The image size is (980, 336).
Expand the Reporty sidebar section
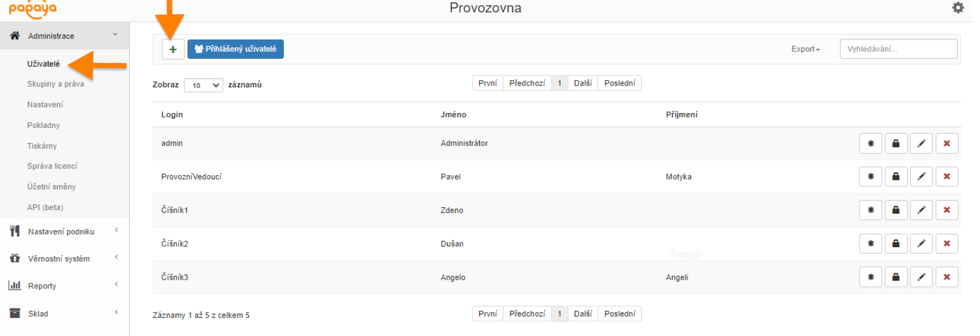pos(64,285)
